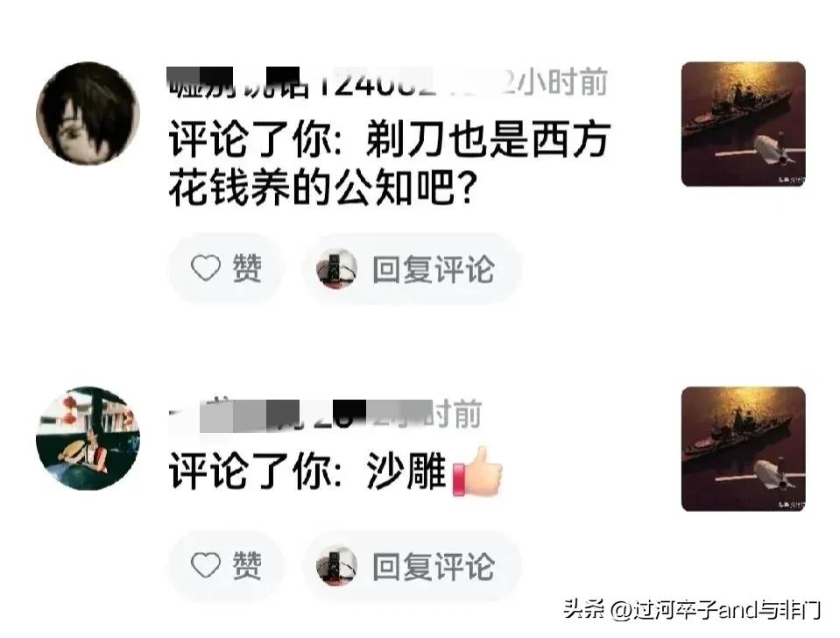Screen dimensions: 840x638
Task: Like the first comment with heart icon
Action: pyautogui.click(x=206, y=267)
